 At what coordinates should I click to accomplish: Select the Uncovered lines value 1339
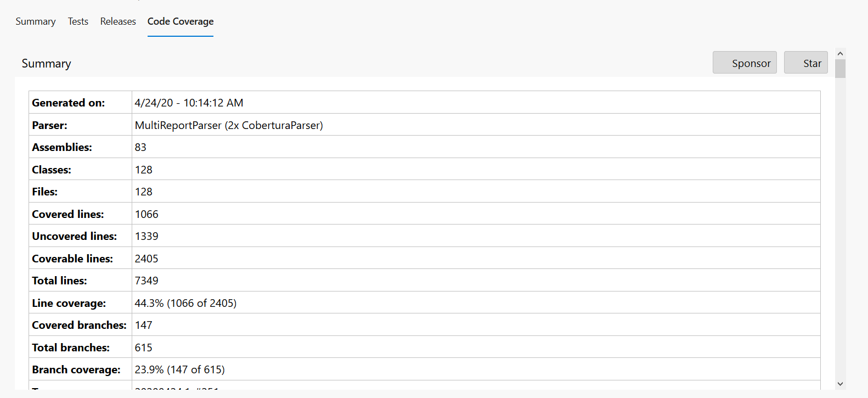(x=146, y=236)
